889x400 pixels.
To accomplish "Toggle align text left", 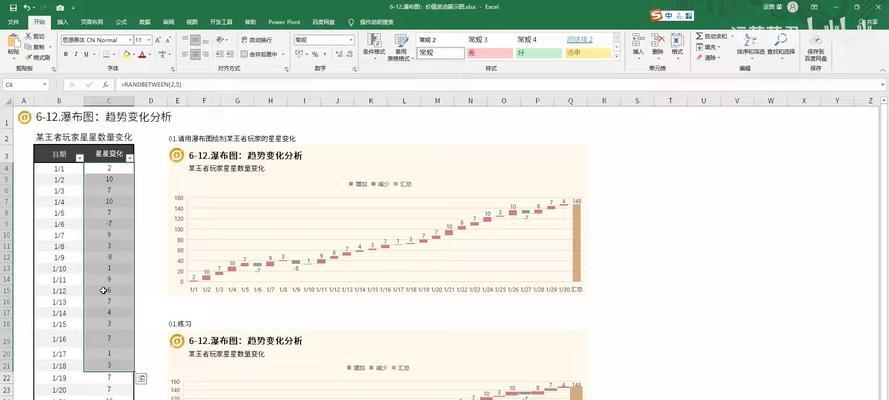I will click(x=184, y=54).
